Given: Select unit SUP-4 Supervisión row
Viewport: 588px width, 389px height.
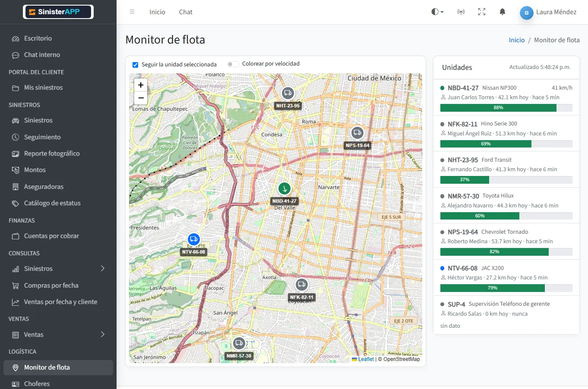Looking at the screenshot, I should [x=506, y=315].
